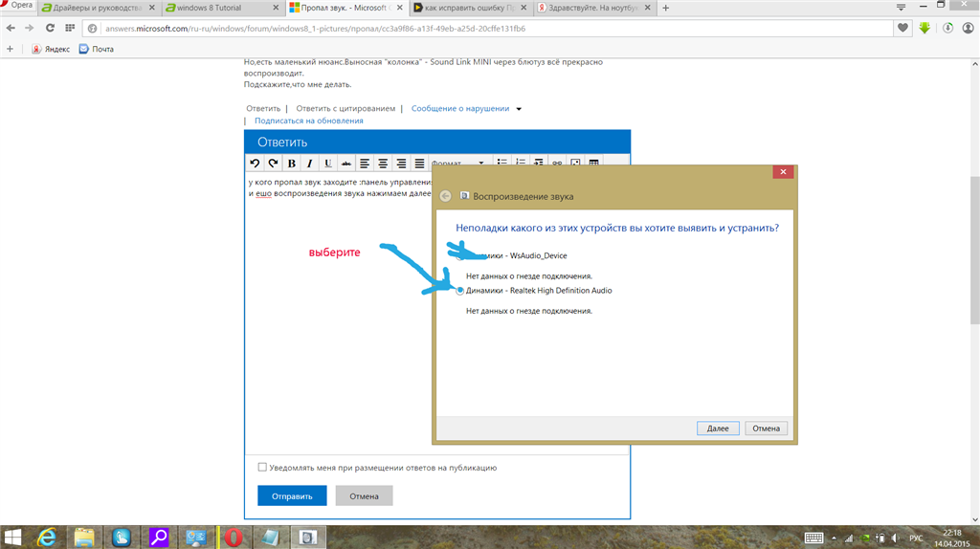
Task: Go forward in Opera browser
Action: [x=30, y=28]
